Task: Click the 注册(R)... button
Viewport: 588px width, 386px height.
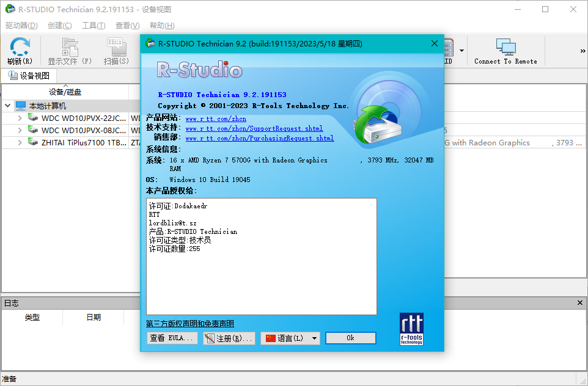Action: (229, 338)
